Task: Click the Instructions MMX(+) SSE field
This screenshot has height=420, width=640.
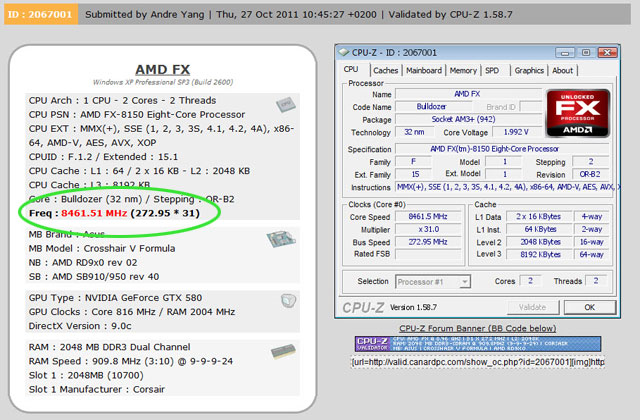Action: point(507,187)
